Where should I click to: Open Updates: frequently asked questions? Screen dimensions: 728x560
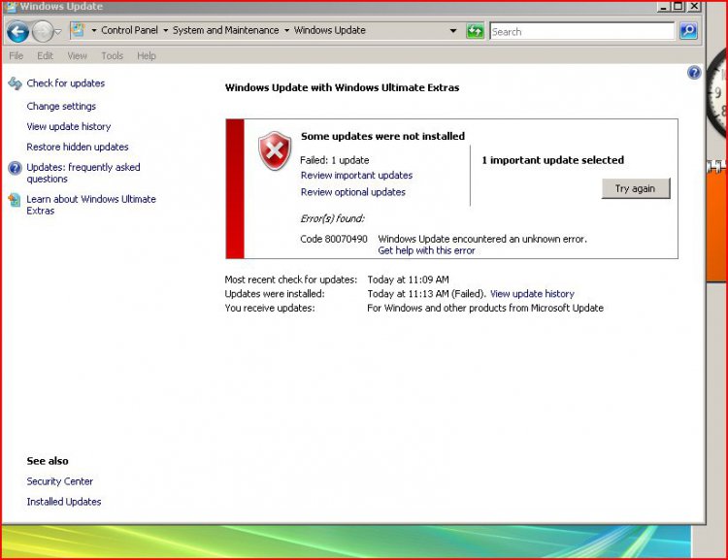point(83,173)
